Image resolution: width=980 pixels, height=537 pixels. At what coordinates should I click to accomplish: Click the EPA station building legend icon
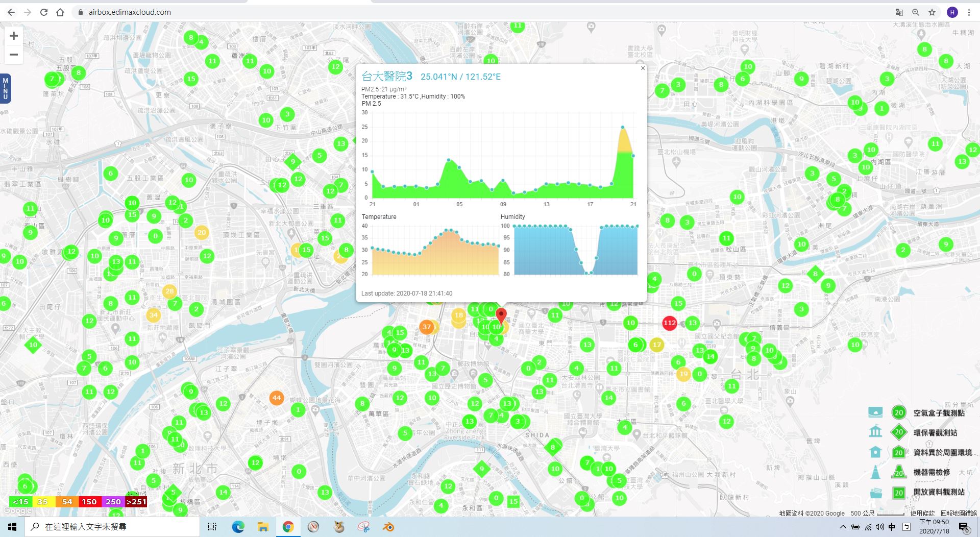coord(875,432)
